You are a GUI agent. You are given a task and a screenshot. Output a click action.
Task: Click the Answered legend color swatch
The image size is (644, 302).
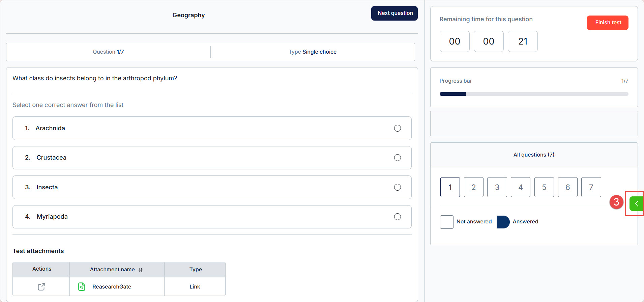pyautogui.click(x=503, y=222)
